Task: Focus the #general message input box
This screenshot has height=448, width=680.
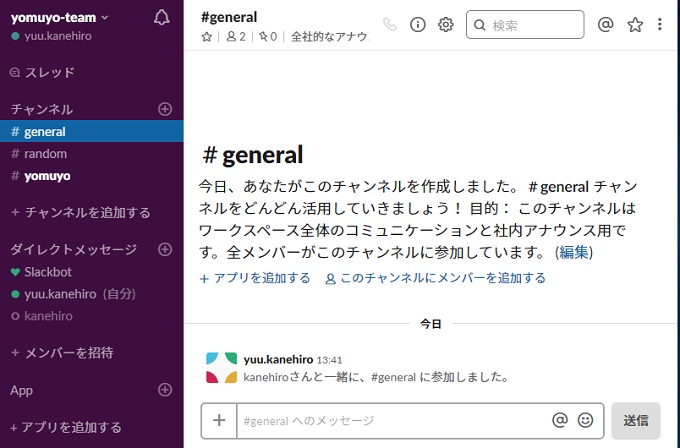Action: click(x=392, y=420)
